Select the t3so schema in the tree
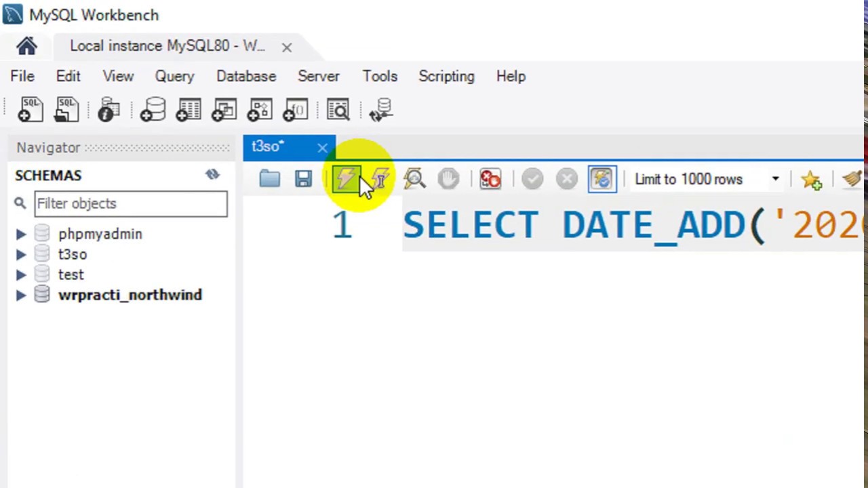 coord(73,254)
